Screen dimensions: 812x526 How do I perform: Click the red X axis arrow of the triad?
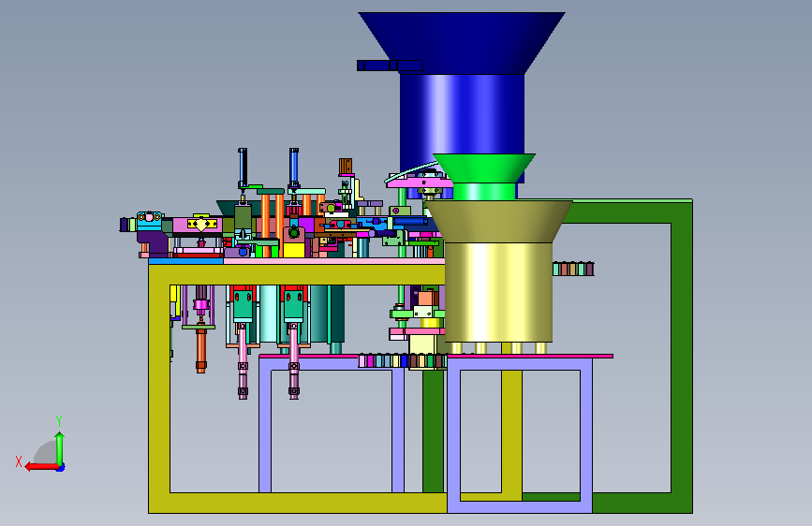[40, 467]
